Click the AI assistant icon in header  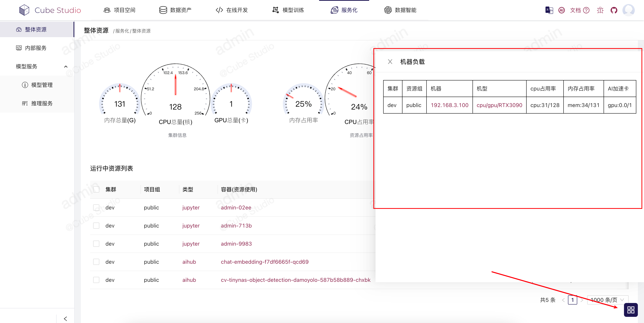coord(561,10)
